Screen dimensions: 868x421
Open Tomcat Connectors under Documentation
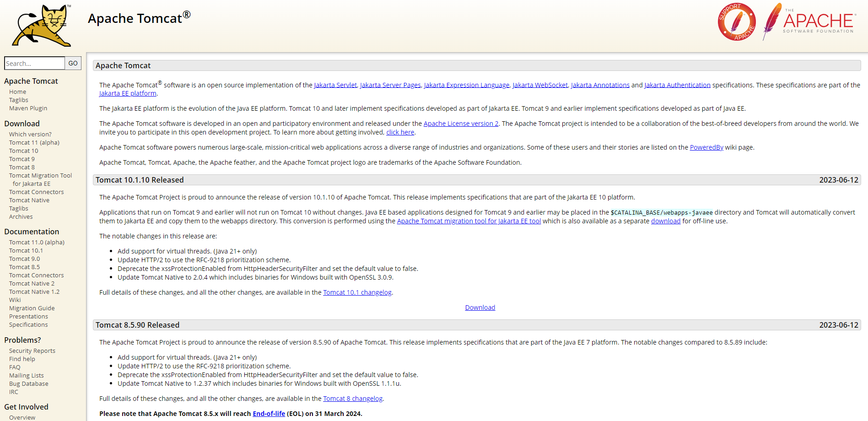click(37, 275)
